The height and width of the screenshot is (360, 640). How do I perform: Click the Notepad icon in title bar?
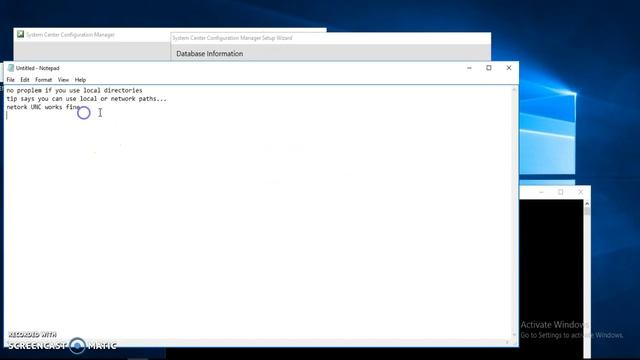coord(11,68)
